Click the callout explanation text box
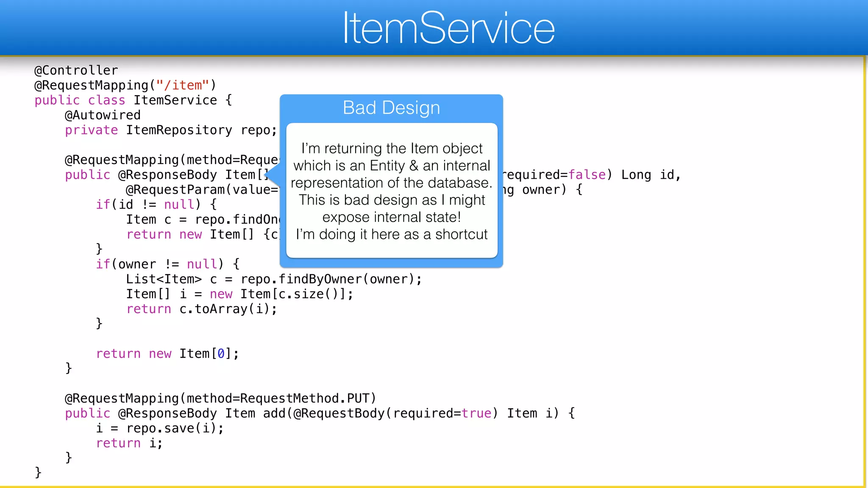The image size is (868, 488). pyautogui.click(x=392, y=191)
